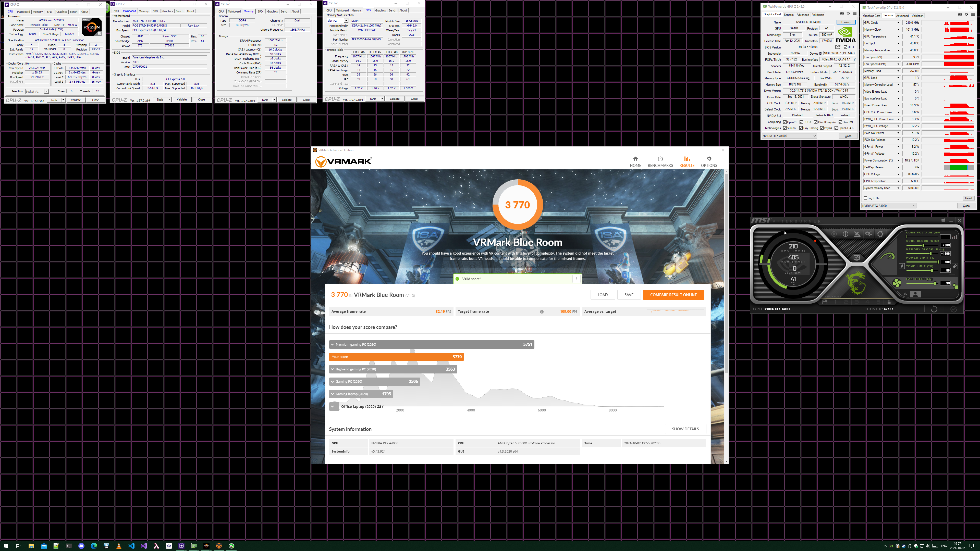
Task: Click the Memory Clock slider handle in Afterburner
Action: [930, 254]
